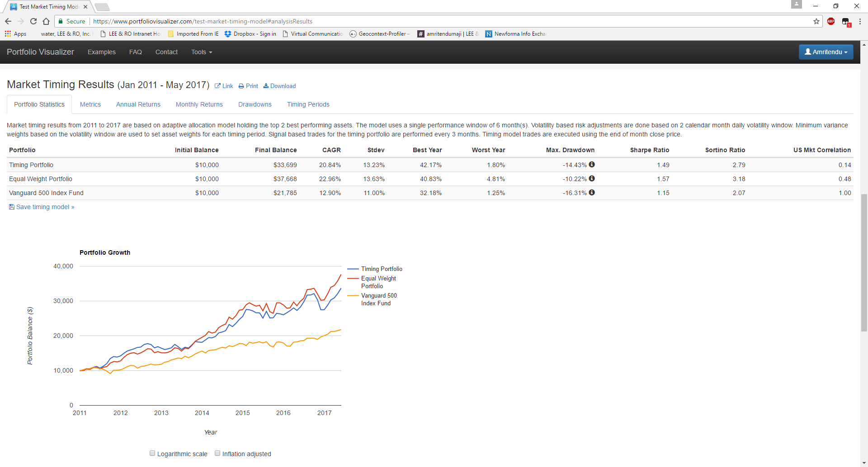Switch to the Annual Returns tab

pyautogui.click(x=138, y=104)
